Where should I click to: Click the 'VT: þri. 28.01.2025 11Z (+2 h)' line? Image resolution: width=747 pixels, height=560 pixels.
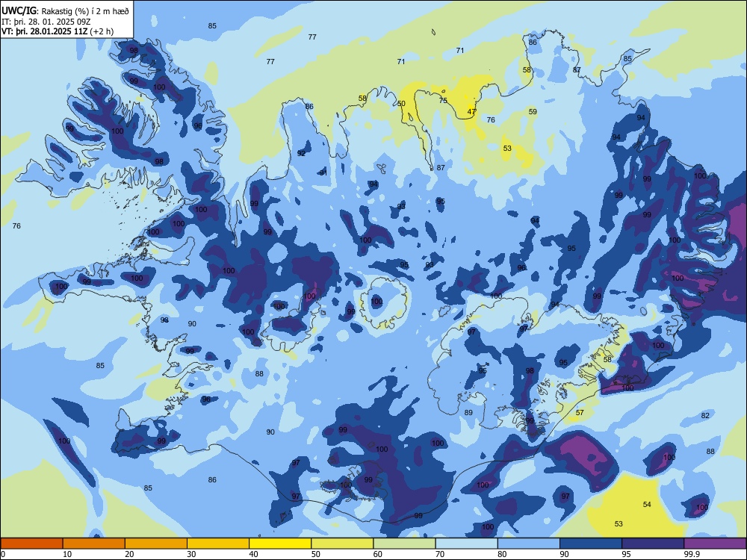coord(58,31)
